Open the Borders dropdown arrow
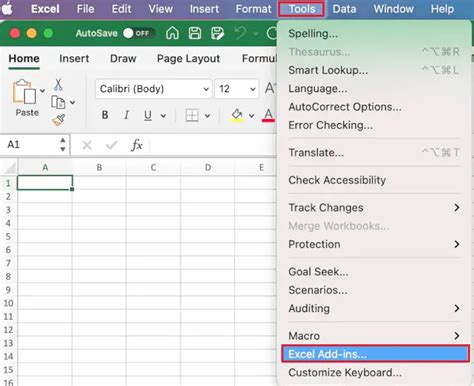 tap(207, 116)
